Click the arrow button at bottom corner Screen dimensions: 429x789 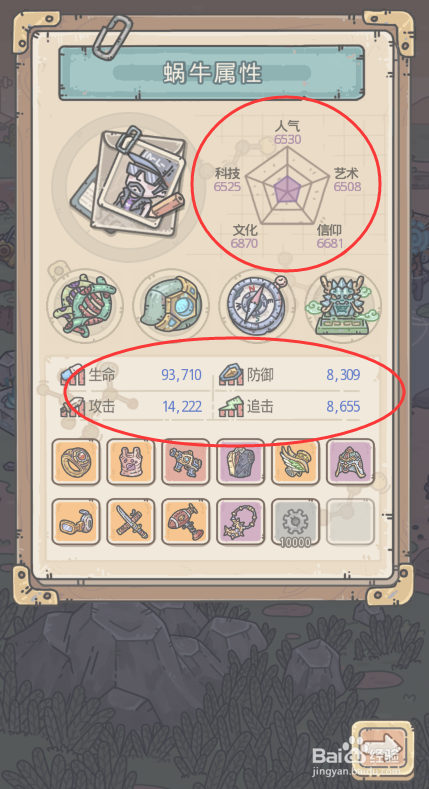pyautogui.click(x=383, y=747)
